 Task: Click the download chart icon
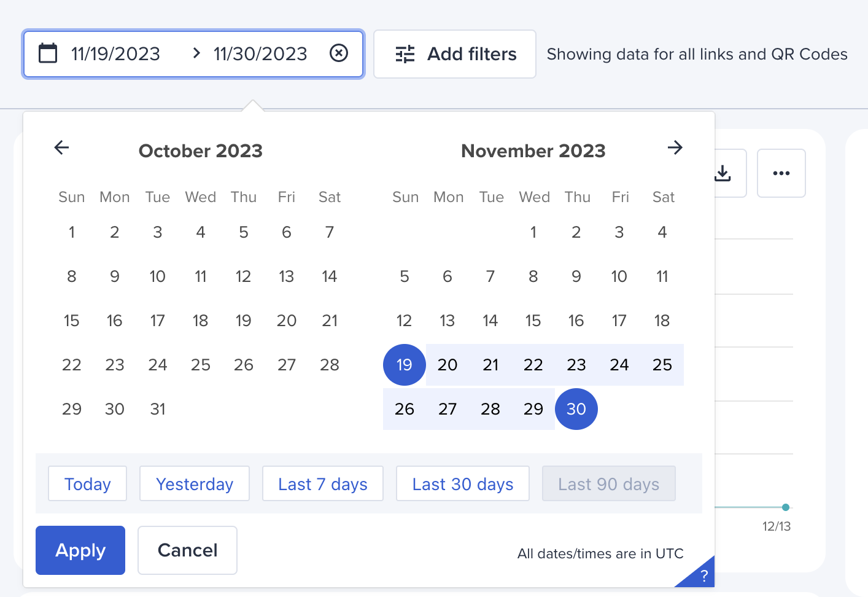(x=723, y=173)
